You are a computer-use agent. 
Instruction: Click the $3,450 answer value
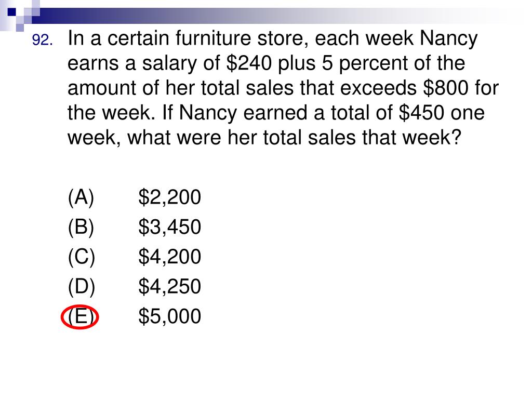click(170, 227)
